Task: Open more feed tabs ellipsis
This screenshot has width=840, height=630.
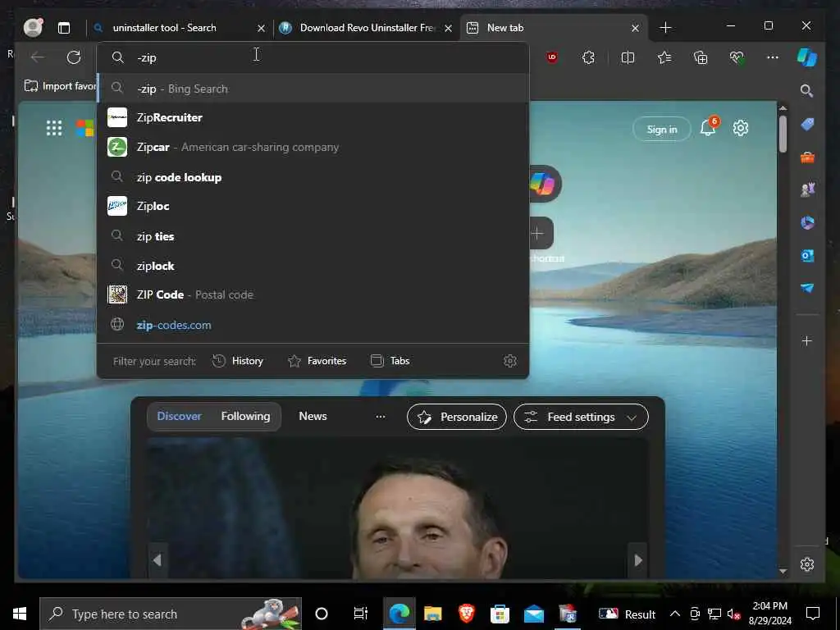Action: [381, 417]
